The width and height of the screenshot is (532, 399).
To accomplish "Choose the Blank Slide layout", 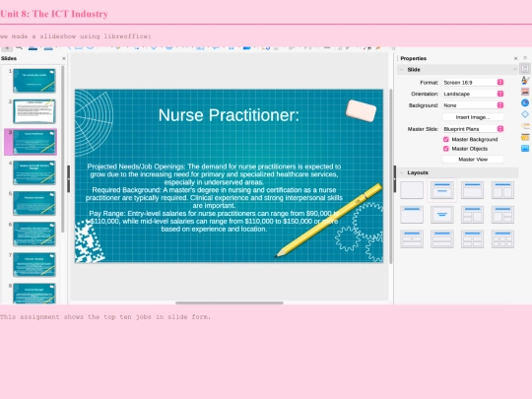I will coord(412,190).
